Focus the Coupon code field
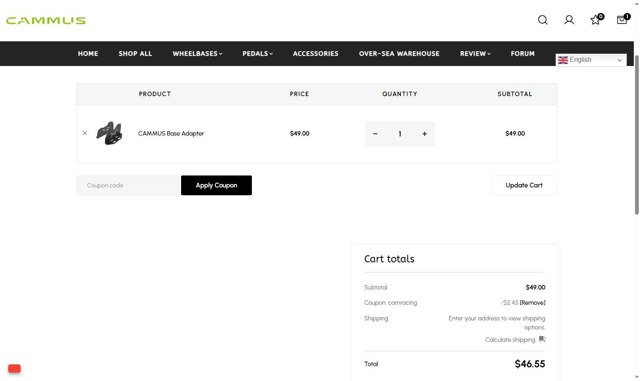The width and height of the screenshot is (640, 381). point(128,185)
